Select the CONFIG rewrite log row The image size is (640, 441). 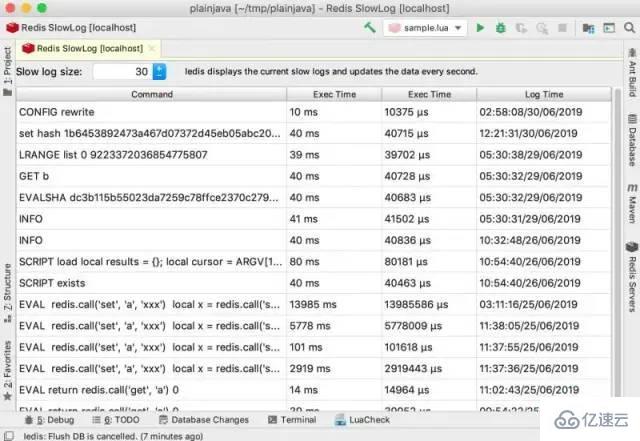click(x=150, y=112)
